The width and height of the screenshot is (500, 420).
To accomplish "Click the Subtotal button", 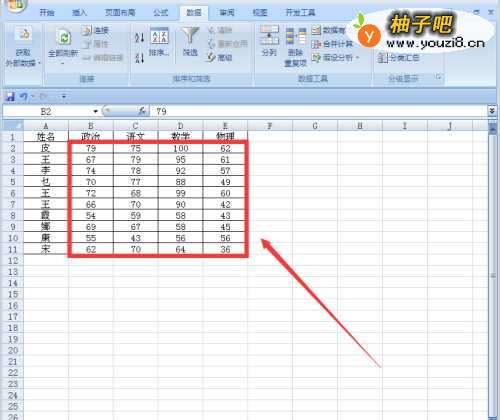I will pyautogui.click(x=399, y=58).
